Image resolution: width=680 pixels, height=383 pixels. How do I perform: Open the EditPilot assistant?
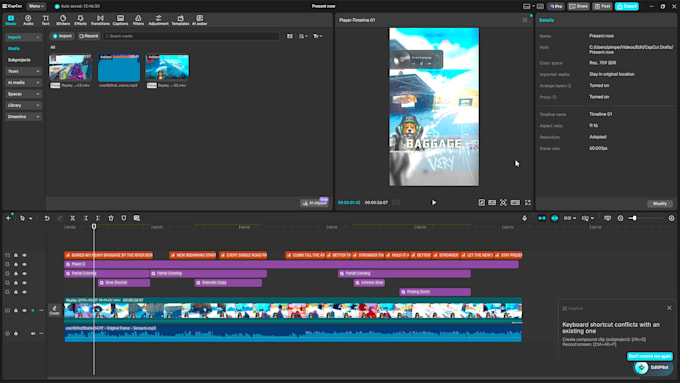click(653, 367)
